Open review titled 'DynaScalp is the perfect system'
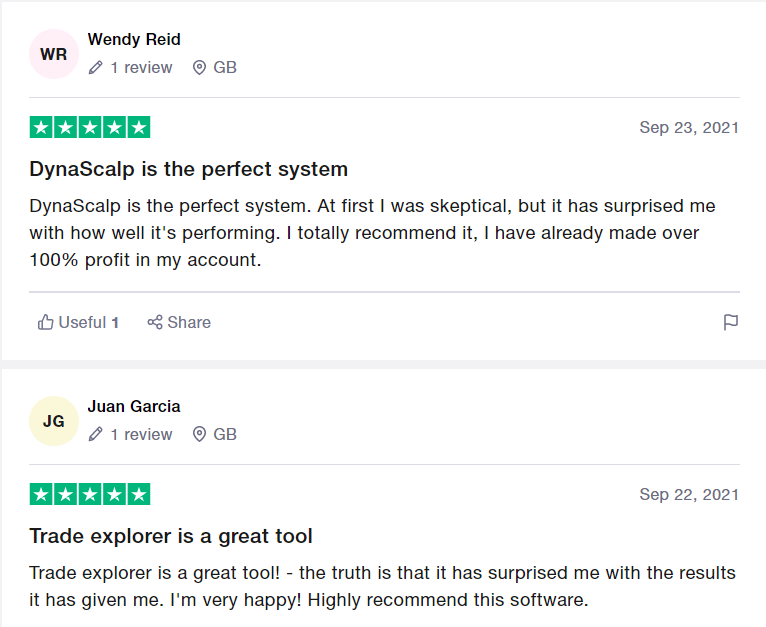 [x=189, y=169]
